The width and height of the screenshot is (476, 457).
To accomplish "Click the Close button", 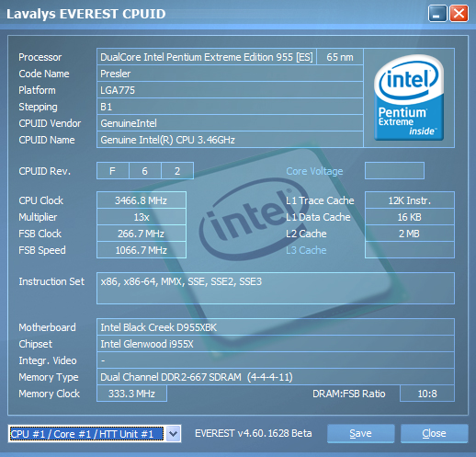I will (434, 433).
